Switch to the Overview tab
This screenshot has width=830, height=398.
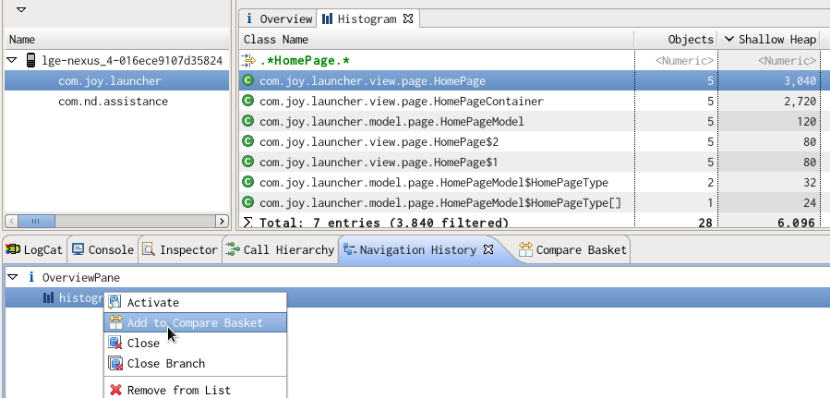[x=278, y=19]
